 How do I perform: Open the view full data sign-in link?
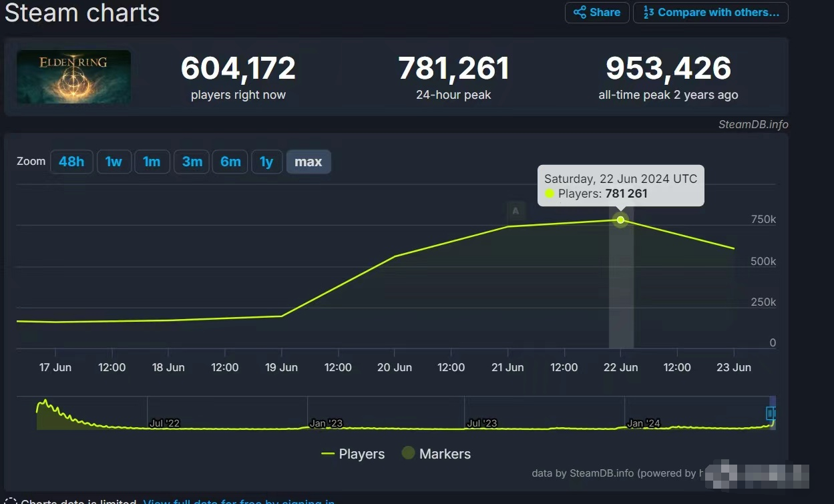[239, 501]
